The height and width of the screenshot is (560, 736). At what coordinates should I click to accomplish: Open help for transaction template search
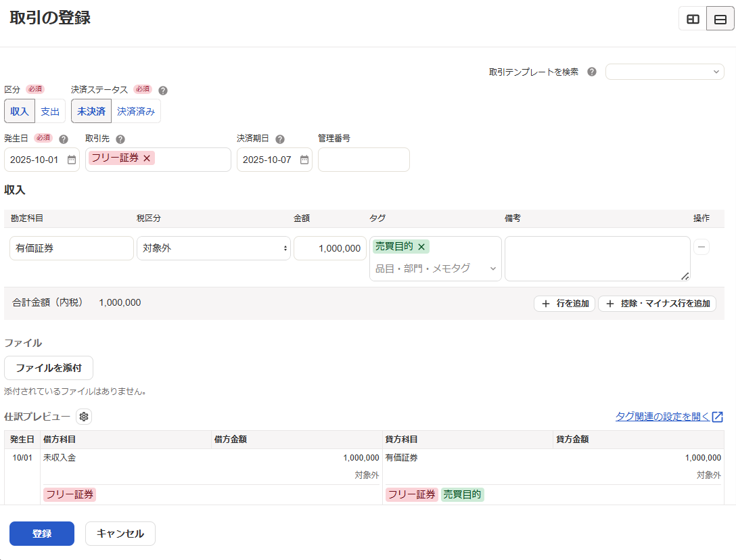(592, 72)
